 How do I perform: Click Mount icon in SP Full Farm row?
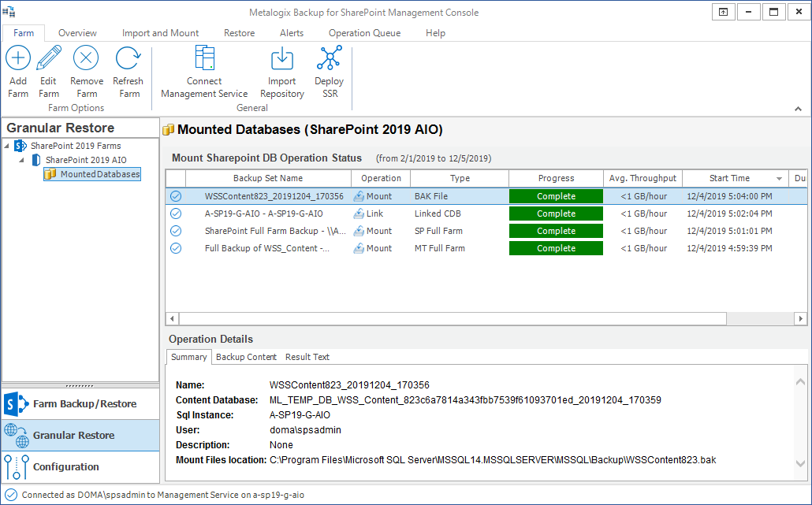[359, 231]
